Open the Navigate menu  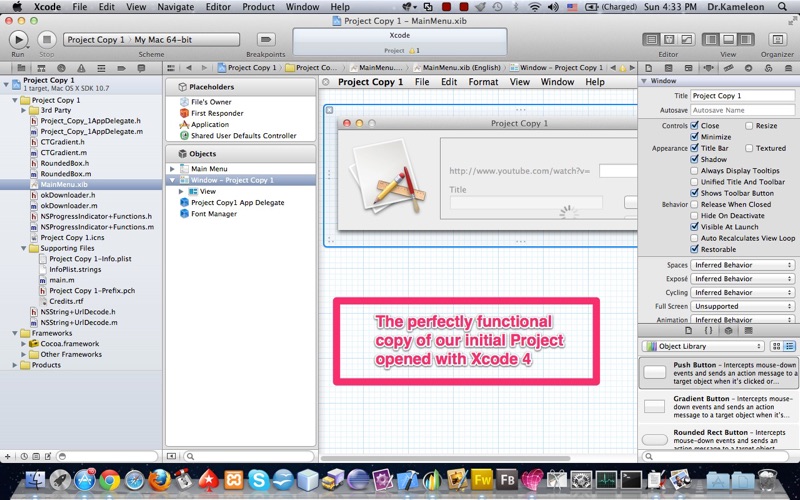(176, 7)
